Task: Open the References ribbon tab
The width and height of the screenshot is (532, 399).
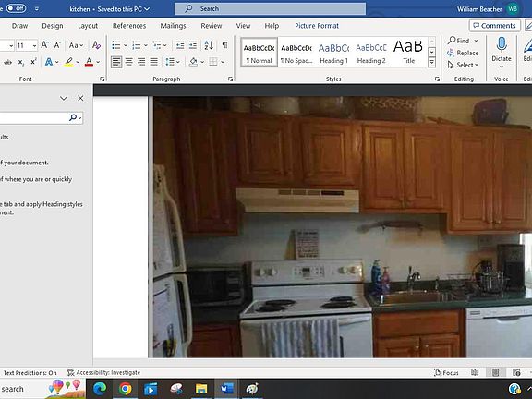Action: (129, 26)
